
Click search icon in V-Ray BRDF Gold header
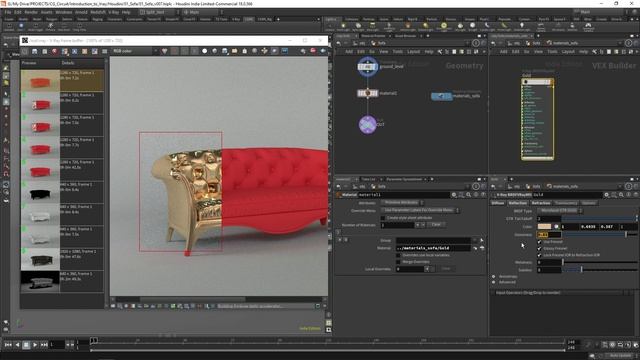coord(621,195)
